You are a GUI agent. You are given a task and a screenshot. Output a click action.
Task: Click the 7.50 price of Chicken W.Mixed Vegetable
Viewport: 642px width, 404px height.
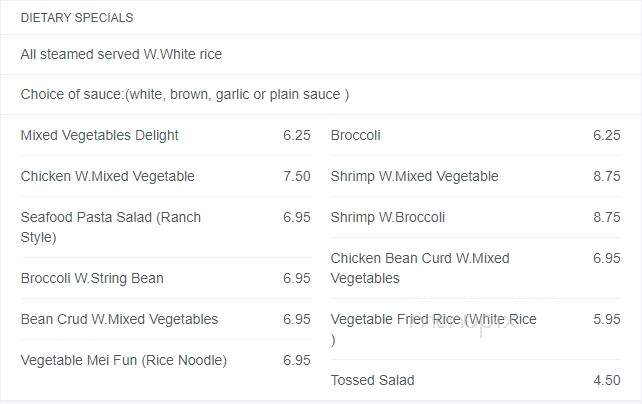pos(297,176)
